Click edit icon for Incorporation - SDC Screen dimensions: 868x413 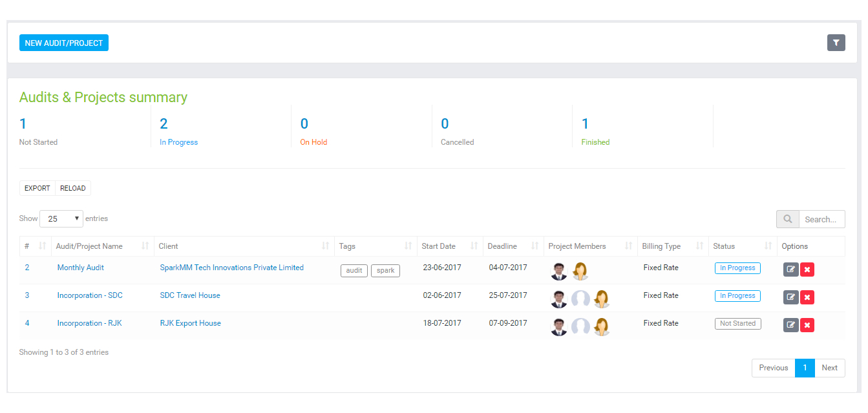(790, 297)
